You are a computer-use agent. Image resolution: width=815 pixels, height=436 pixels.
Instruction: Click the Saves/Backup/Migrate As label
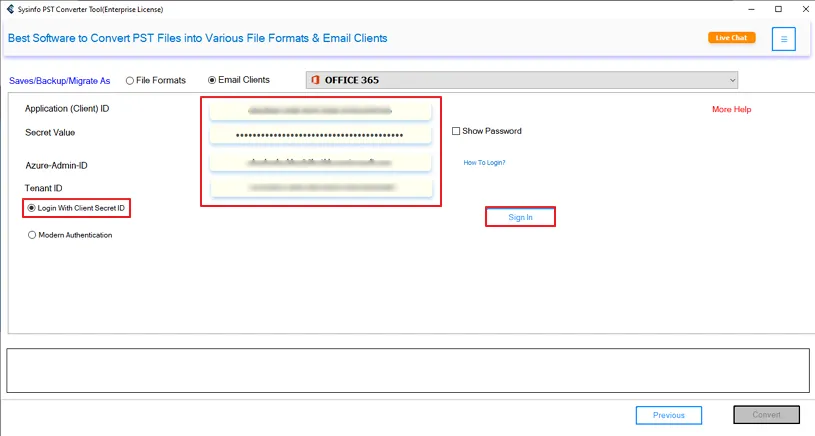pos(60,81)
